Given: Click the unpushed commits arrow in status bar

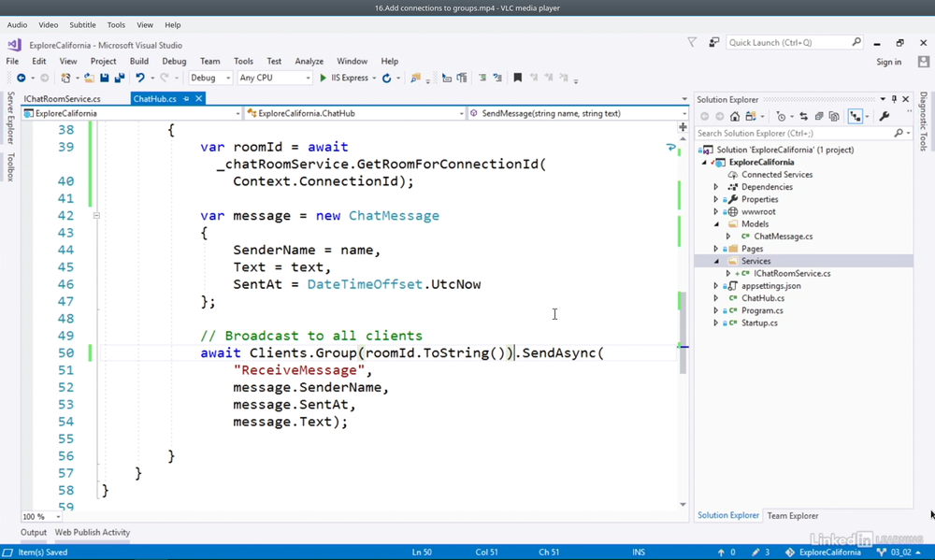Looking at the screenshot, I should tap(721, 553).
